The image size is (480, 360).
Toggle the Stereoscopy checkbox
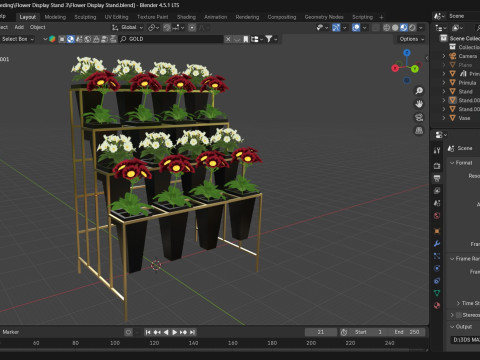pos(459,315)
